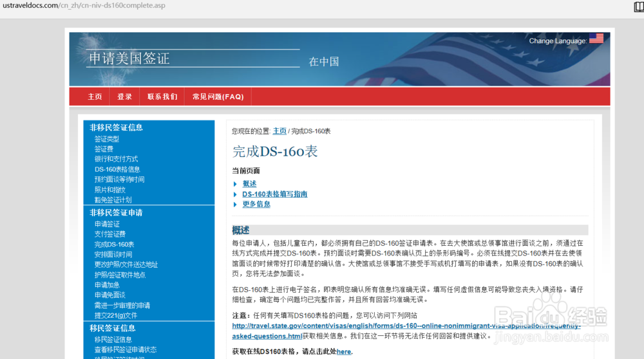Open 预约面谈等待时间 in the sidebar
The height and width of the screenshot is (359, 644).
(120, 179)
